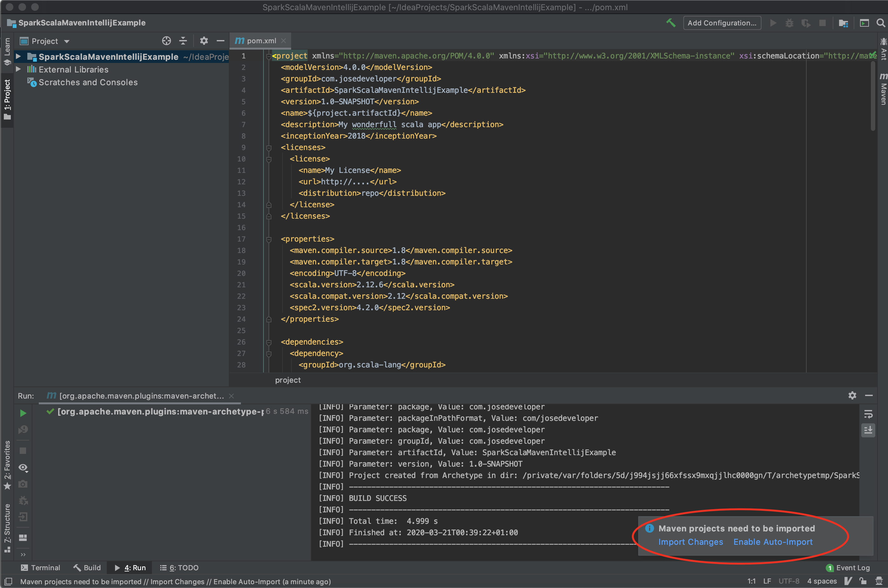Open Add Configuration dropdown
Screen dimensions: 888x588
click(x=722, y=23)
